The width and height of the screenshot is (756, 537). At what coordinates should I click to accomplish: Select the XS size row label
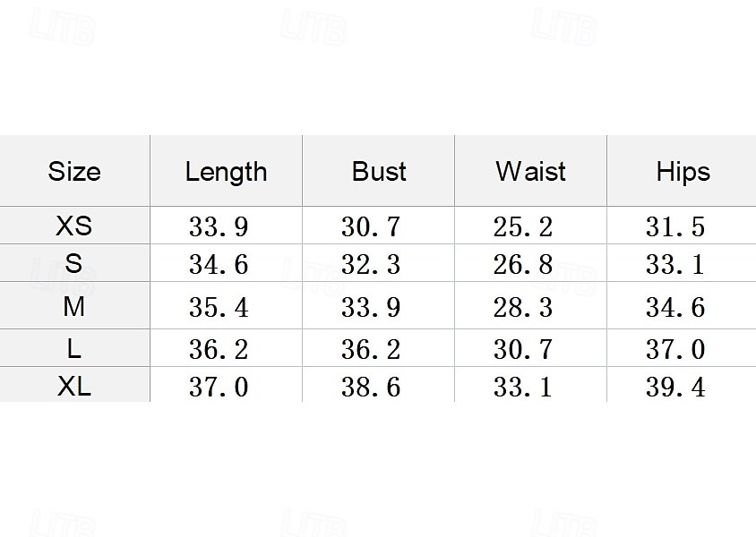pos(73,226)
